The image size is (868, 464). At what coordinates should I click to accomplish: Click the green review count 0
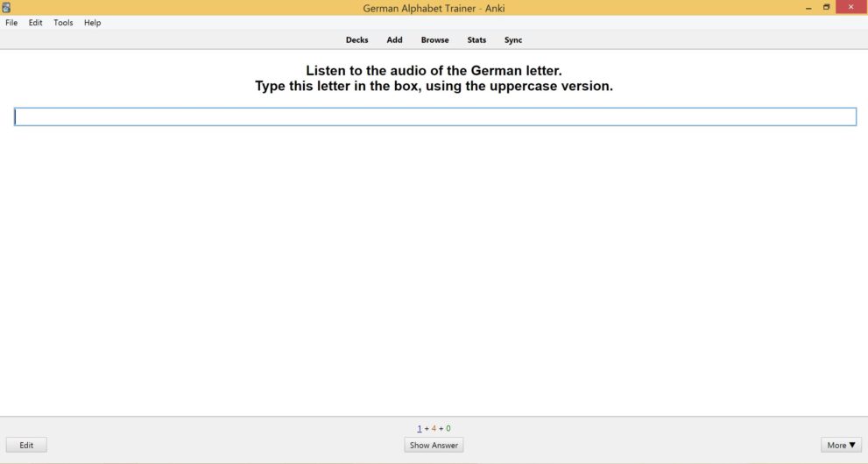tap(448, 428)
